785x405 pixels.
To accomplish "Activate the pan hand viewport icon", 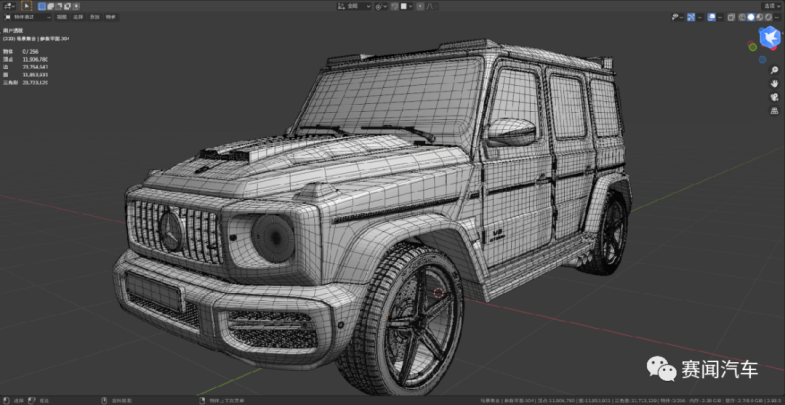I will (x=774, y=84).
